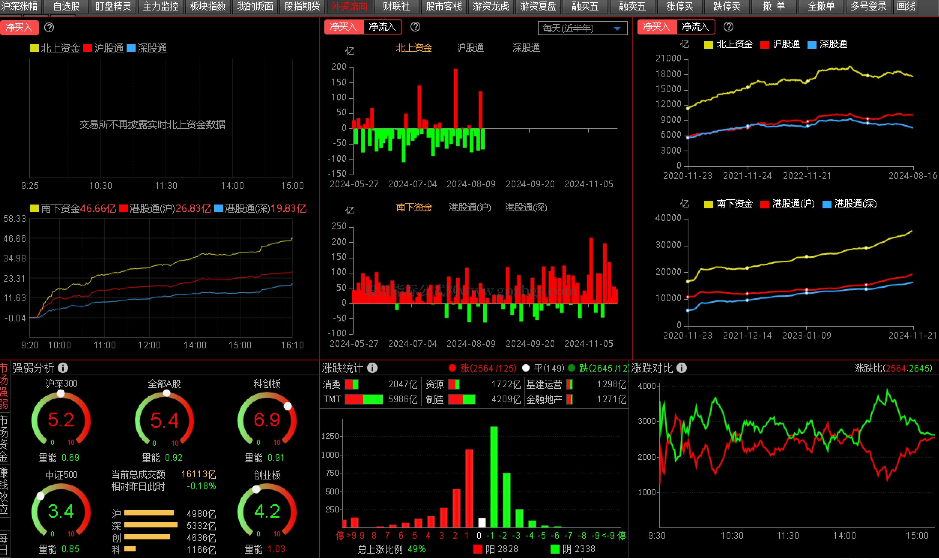Click yellow 南下资金 legend swatch in right panel
The width and height of the screenshot is (939, 560).
click(x=709, y=204)
